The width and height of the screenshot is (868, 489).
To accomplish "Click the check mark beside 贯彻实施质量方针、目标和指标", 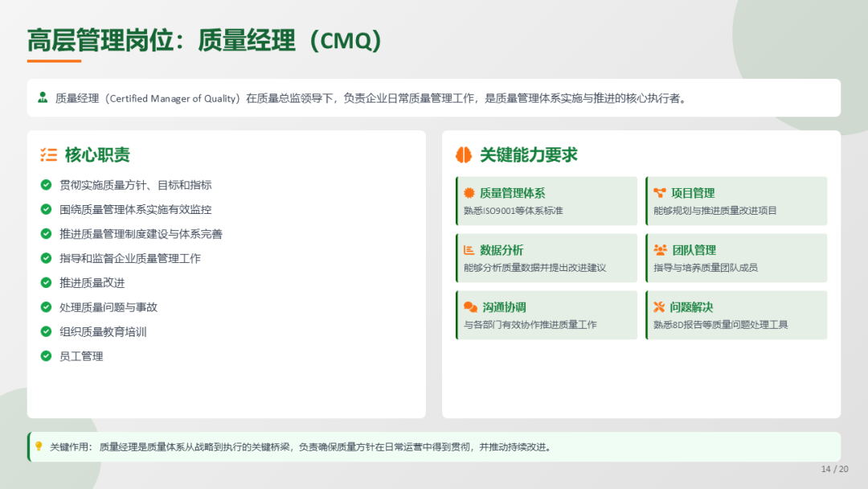I will click(46, 185).
